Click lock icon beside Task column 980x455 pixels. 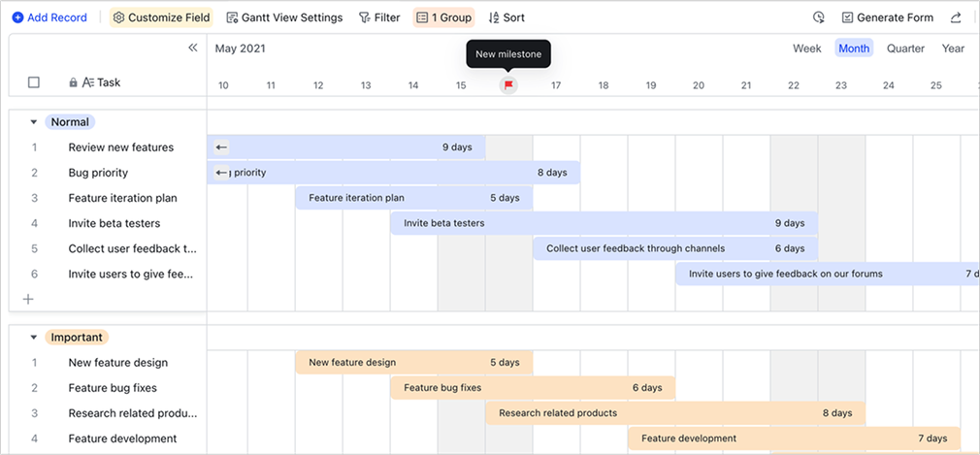click(x=73, y=82)
